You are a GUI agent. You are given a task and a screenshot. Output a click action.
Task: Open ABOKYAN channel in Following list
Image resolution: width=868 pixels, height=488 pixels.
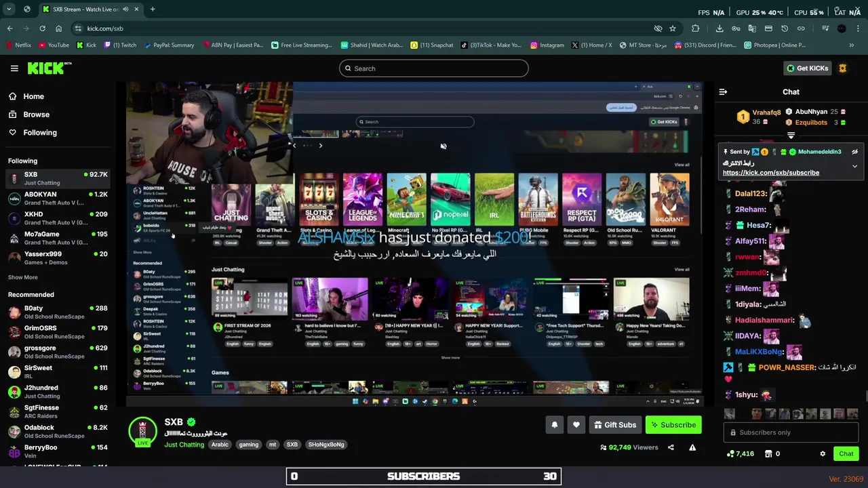(58, 198)
